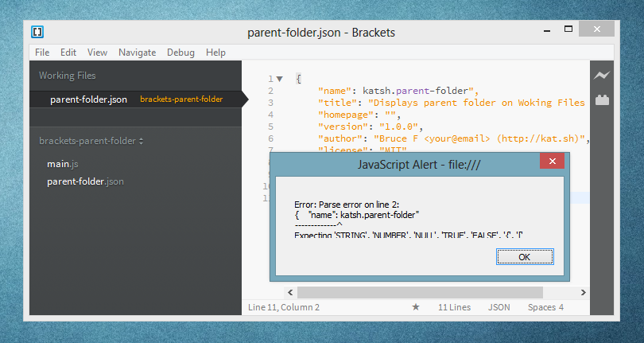The width and height of the screenshot is (644, 343).
Task: Open main.js in the file tree
Action: coord(63,164)
